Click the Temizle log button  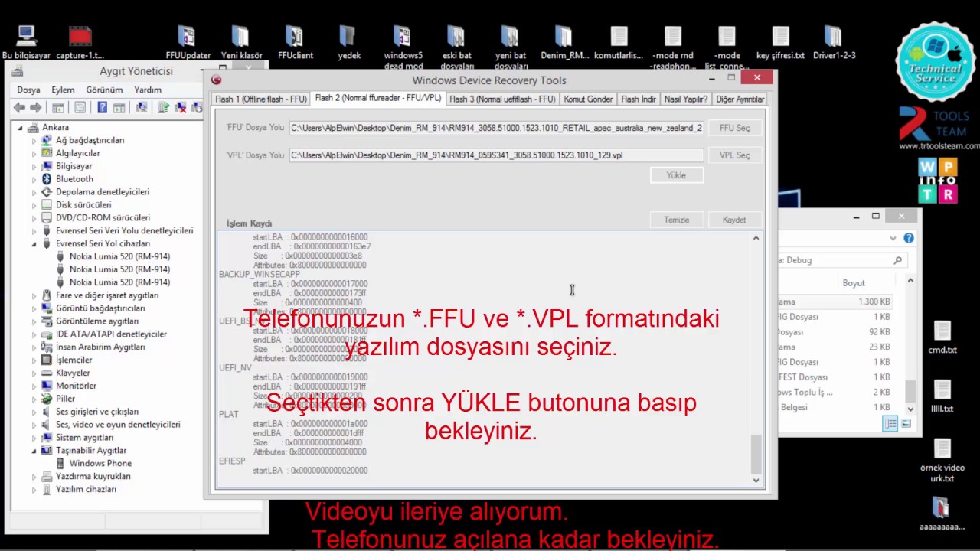click(x=676, y=220)
